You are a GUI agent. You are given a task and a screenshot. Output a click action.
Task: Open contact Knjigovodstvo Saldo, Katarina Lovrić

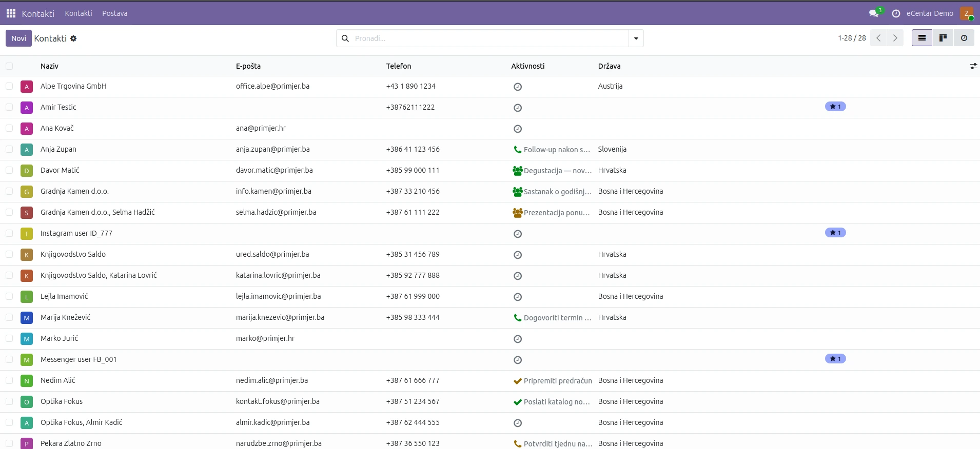click(99, 275)
